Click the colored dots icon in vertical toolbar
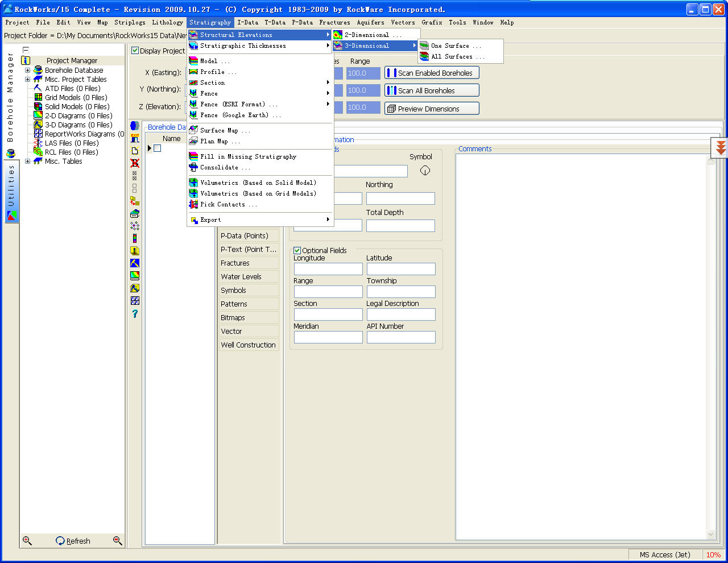This screenshot has width=728, height=563. point(135,226)
